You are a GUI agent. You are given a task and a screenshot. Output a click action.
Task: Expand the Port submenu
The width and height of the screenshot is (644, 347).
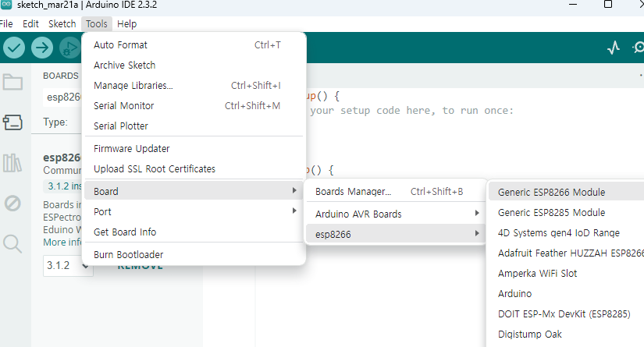point(194,211)
